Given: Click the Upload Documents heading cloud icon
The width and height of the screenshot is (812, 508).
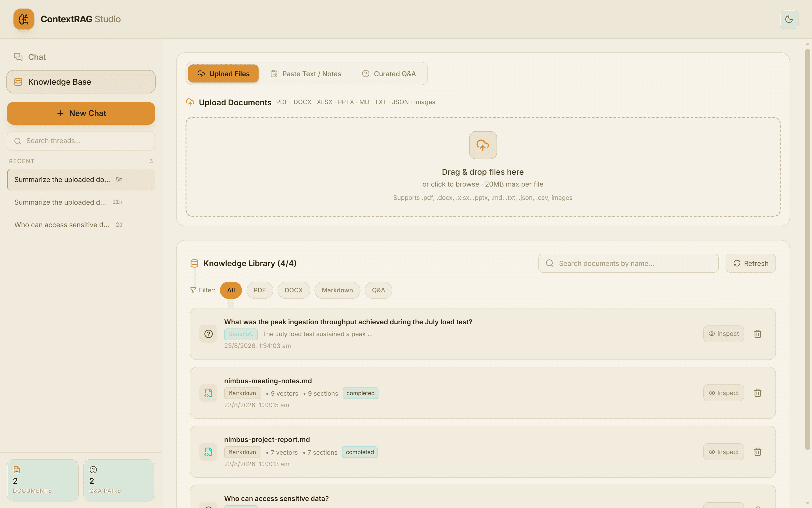Looking at the screenshot, I should 190,102.
